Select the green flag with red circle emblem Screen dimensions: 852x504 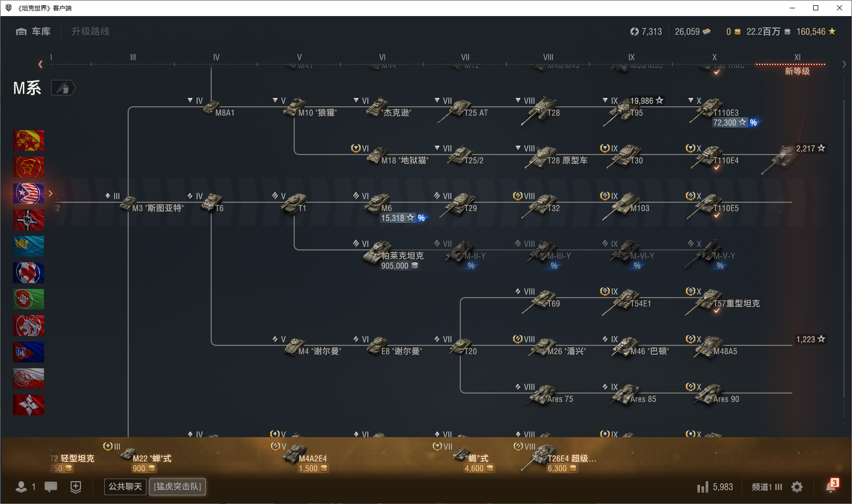(29, 299)
